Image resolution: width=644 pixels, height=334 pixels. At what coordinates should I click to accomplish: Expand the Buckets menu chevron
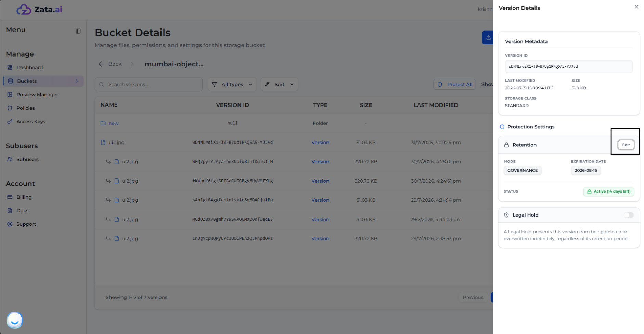point(77,81)
